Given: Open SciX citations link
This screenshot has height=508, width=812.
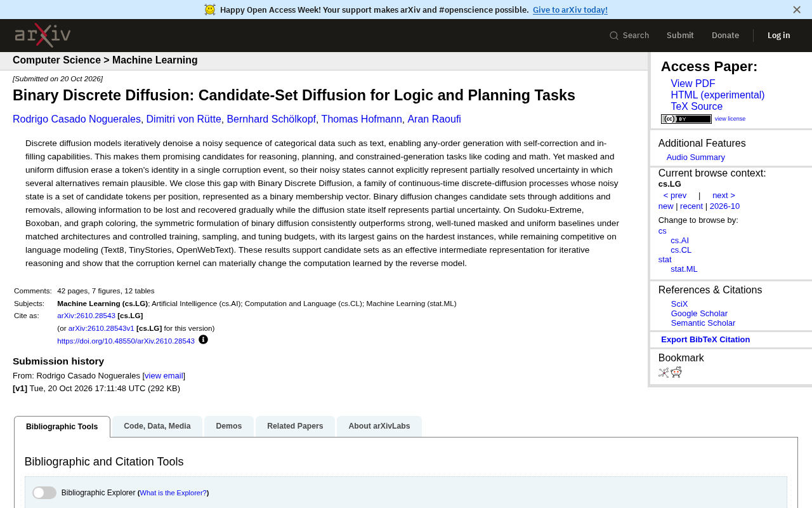Looking at the screenshot, I should click(679, 304).
